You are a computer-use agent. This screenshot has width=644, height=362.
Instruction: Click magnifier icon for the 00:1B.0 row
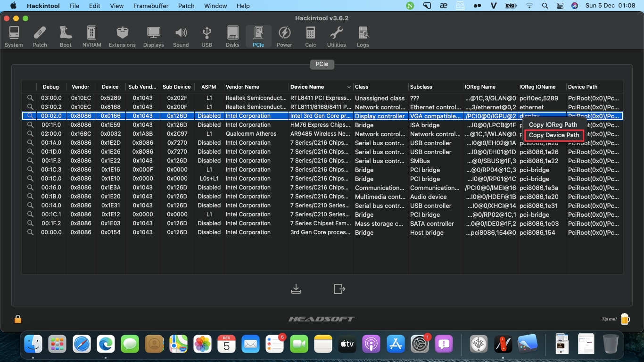pyautogui.click(x=30, y=197)
